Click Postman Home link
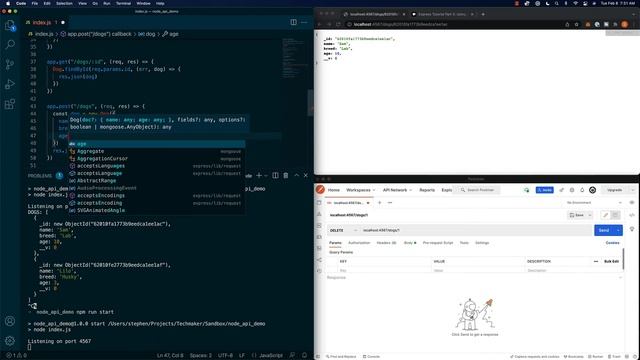The width and height of the screenshot is (640, 360). coord(333,190)
